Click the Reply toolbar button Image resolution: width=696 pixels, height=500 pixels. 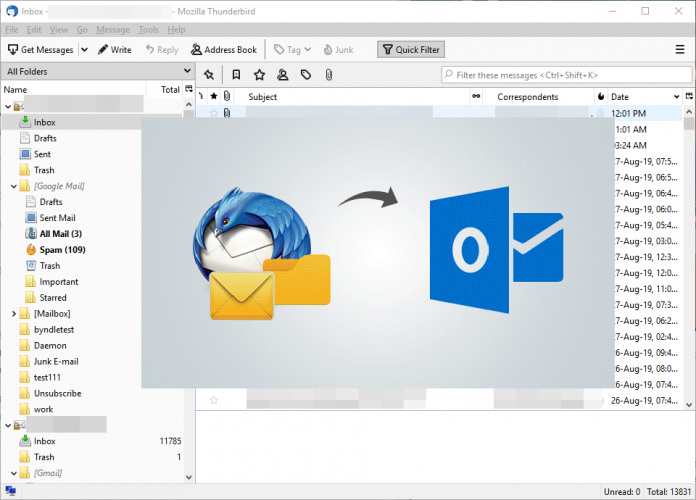pyautogui.click(x=162, y=50)
